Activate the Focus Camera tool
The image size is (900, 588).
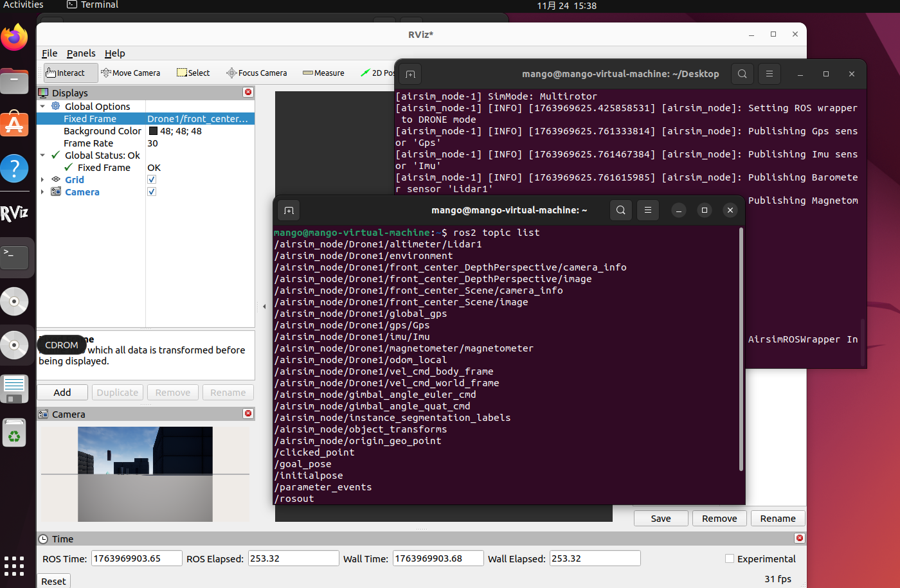point(256,73)
